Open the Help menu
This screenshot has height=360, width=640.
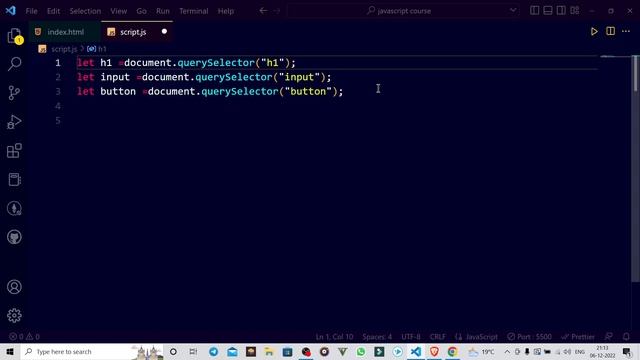[x=226, y=11]
